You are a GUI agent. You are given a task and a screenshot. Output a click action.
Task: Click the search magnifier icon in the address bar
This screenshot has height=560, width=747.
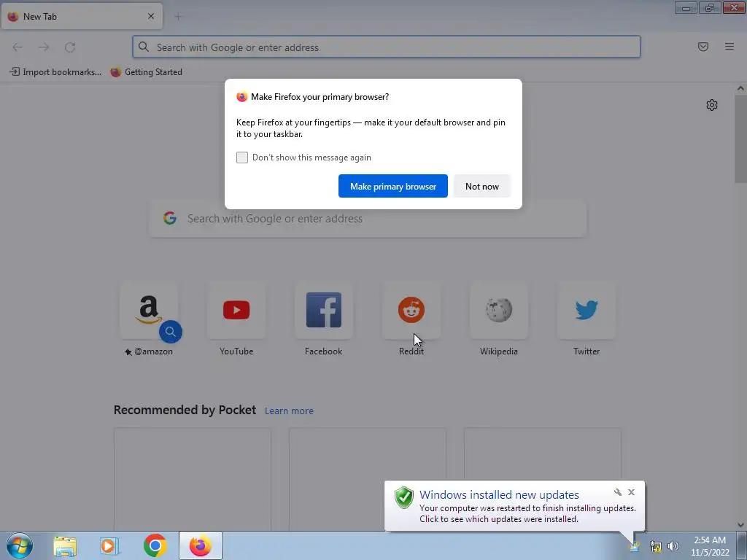(144, 47)
